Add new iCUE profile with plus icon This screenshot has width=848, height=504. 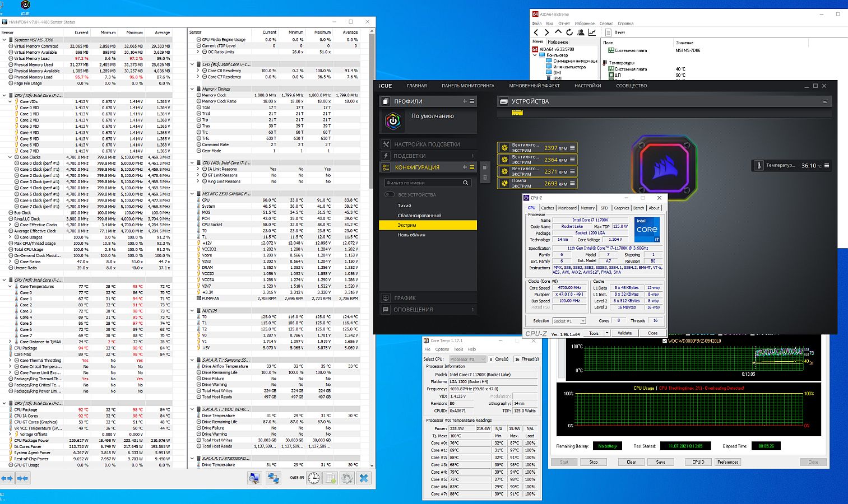[465, 101]
